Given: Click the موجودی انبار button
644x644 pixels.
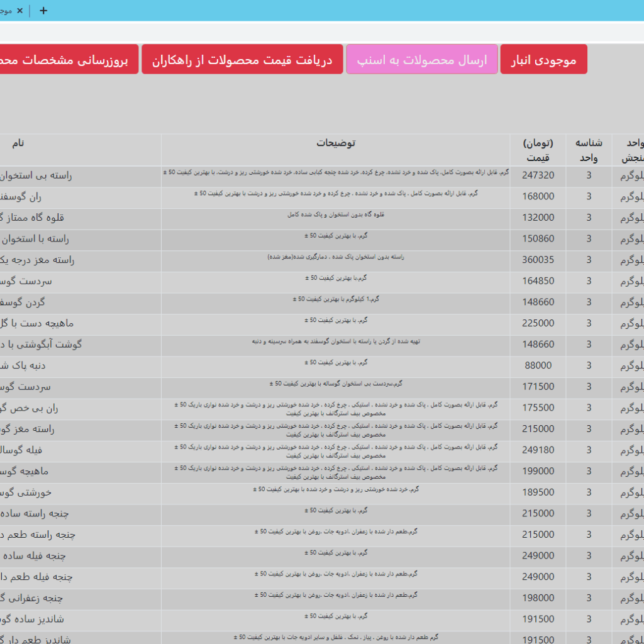Looking at the screenshot, I should 543,60.
